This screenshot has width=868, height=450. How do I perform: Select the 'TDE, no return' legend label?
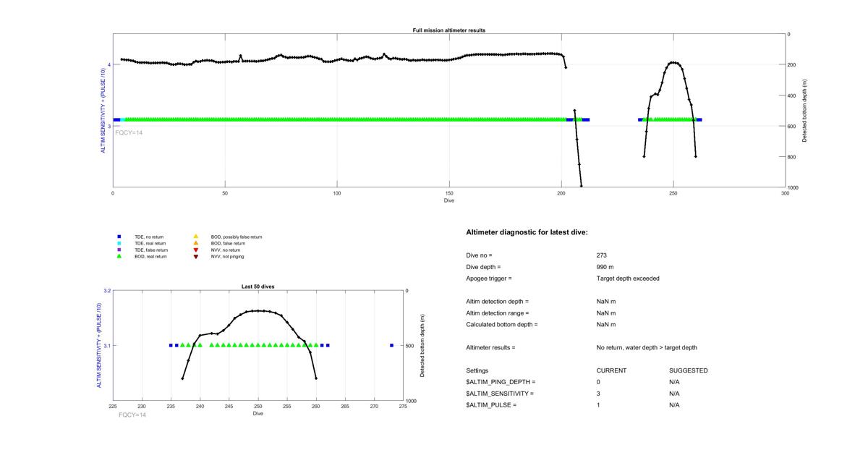pos(150,237)
